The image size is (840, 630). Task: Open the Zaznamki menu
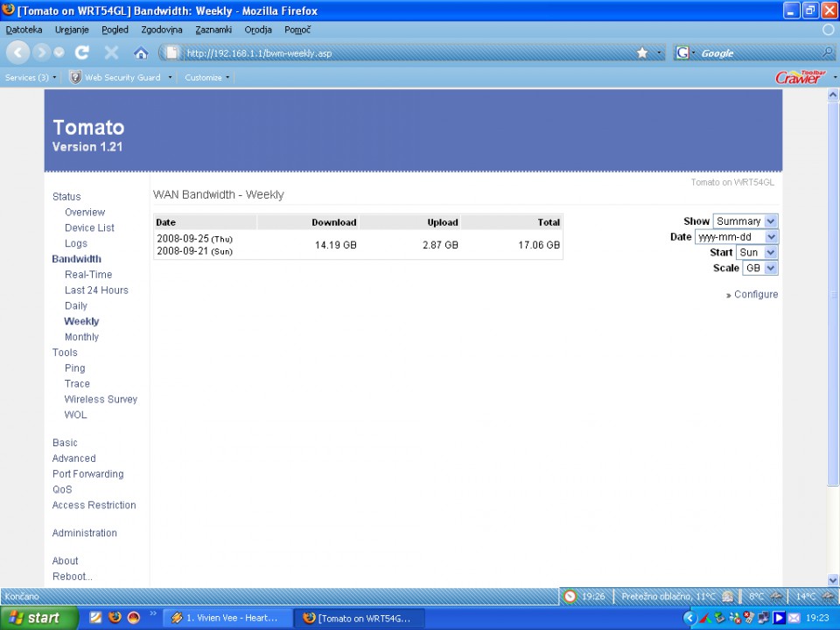click(x=213, y=30)
